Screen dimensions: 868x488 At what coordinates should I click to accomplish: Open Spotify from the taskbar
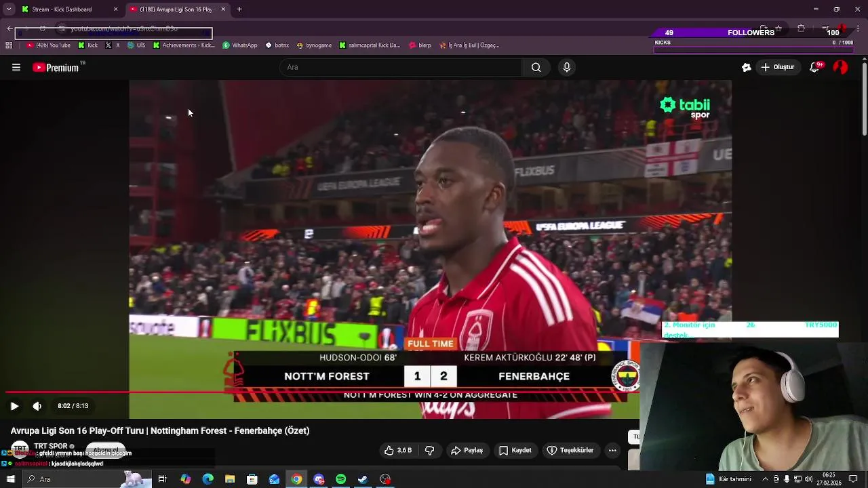point(340,479)
